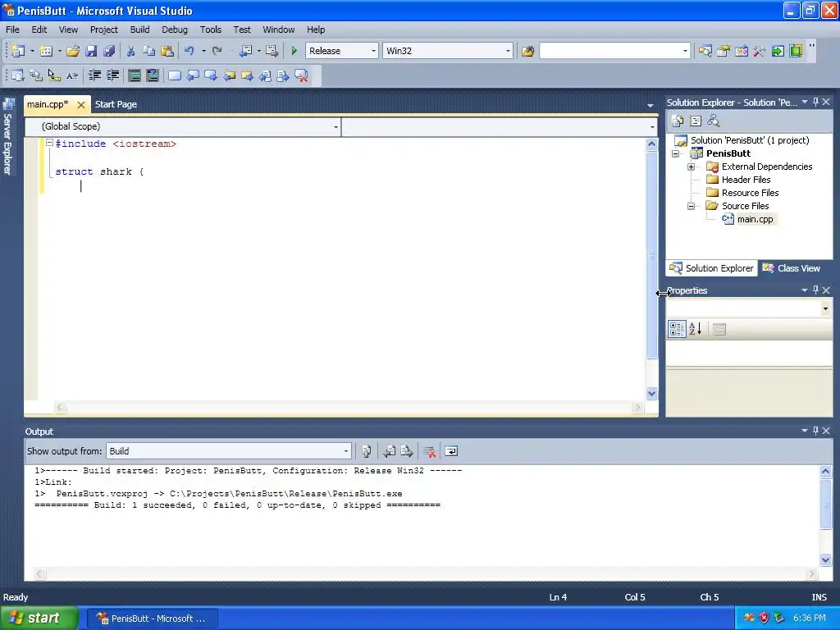Image resolution: width=840 pixels, height=630 pixels.
Task: Select main.cpp in Solution Explorer
Action: pyautogui.click(x=755, y=219)
